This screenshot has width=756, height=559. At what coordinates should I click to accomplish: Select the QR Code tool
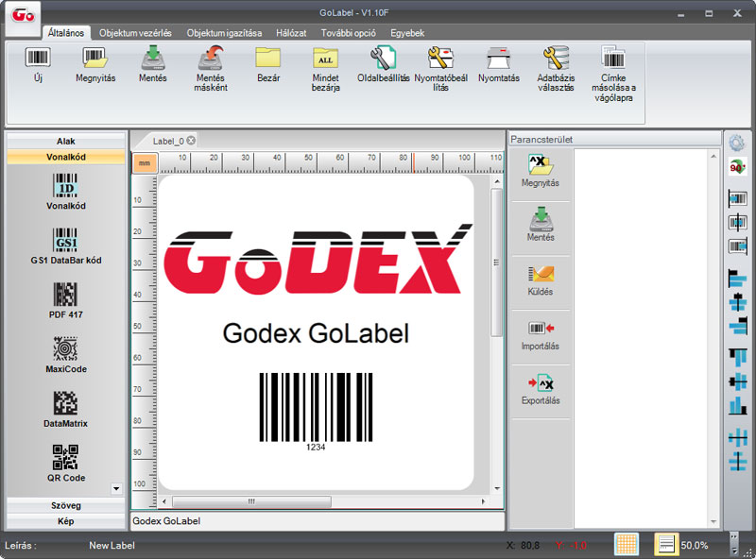coord(66,464)
